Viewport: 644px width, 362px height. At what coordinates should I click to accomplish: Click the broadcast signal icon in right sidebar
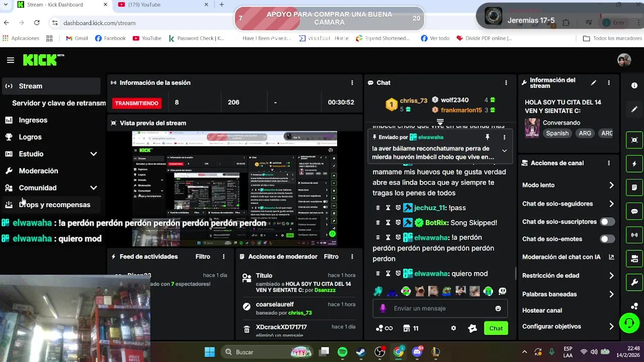(x=634, y=235)
